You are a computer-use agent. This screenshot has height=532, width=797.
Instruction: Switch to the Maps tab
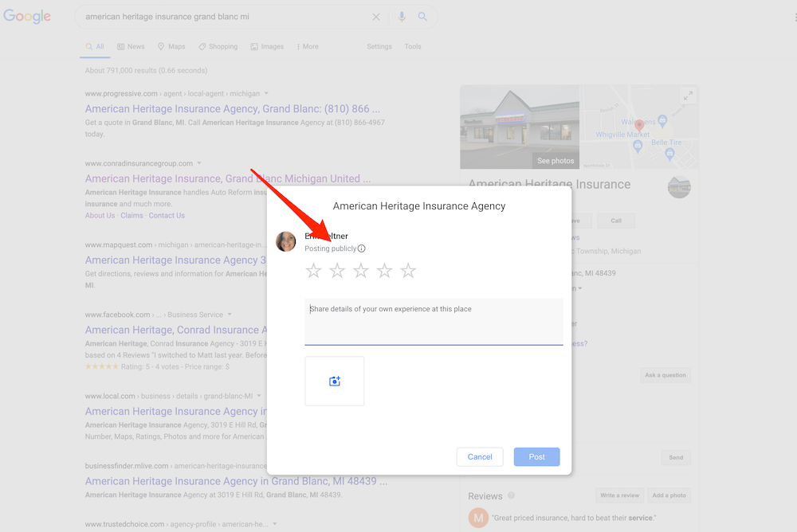171,46
